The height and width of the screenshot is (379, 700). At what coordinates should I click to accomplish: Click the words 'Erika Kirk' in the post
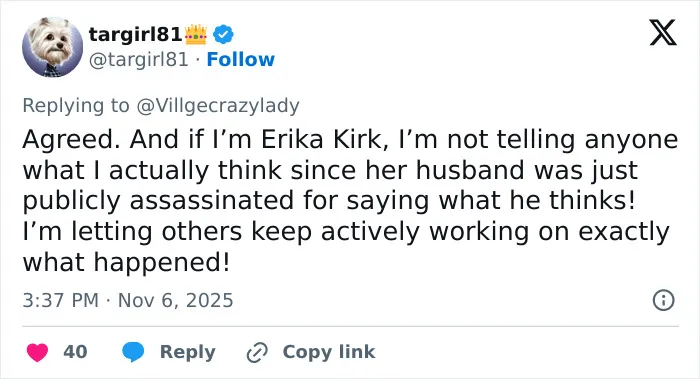pyautogui.click(x=321, y=140)
